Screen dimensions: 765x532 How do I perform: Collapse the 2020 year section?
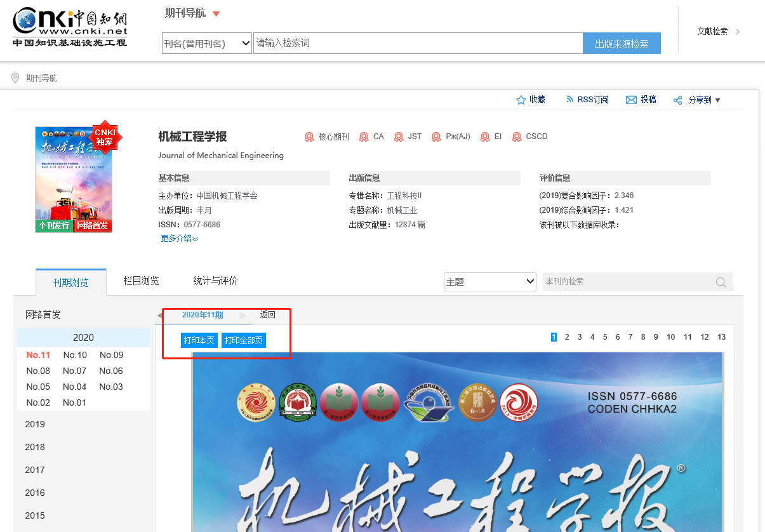point(83,338)
